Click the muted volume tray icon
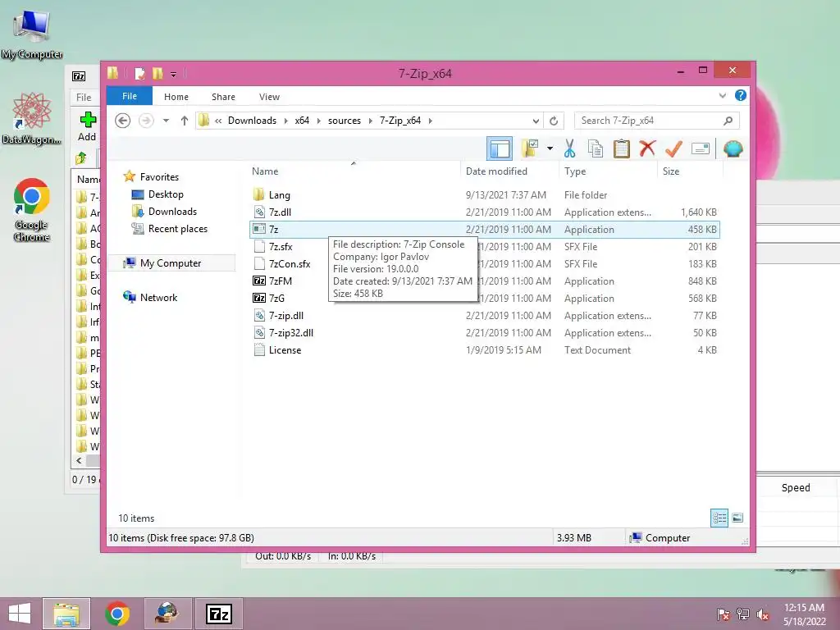This screenshot has height=630, width=840. click(x=763, y=614)
